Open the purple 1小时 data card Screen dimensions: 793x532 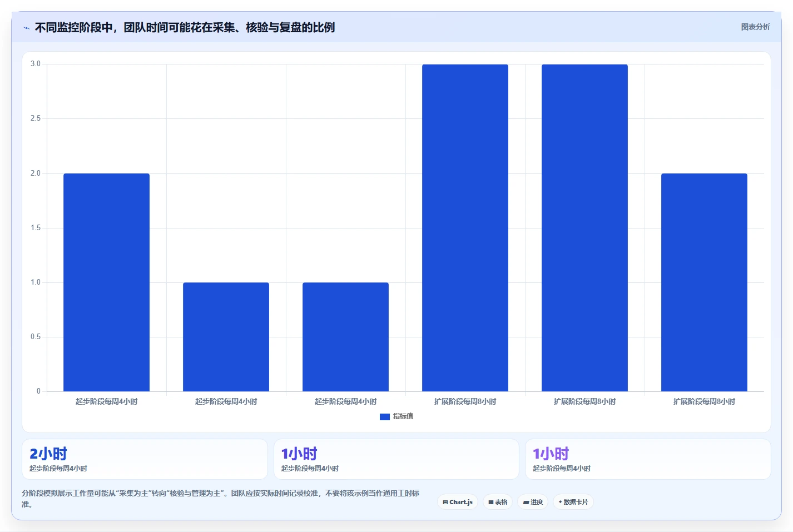648,459
